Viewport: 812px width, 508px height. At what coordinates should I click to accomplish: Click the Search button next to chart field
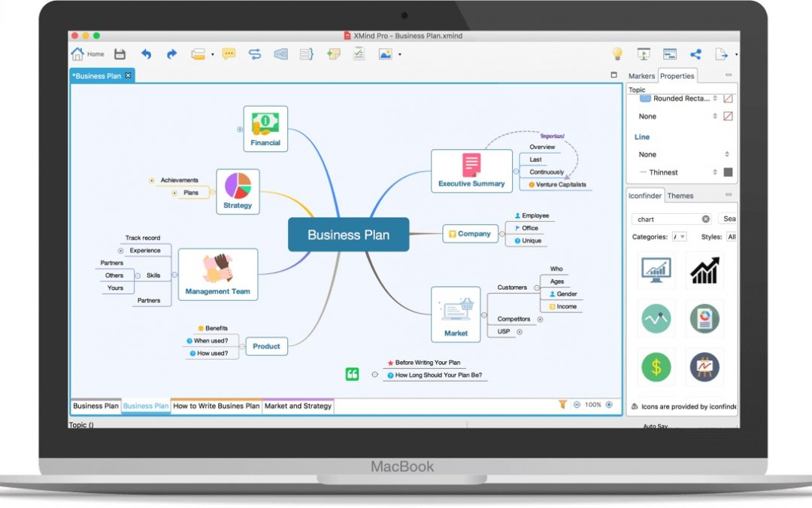729,219
